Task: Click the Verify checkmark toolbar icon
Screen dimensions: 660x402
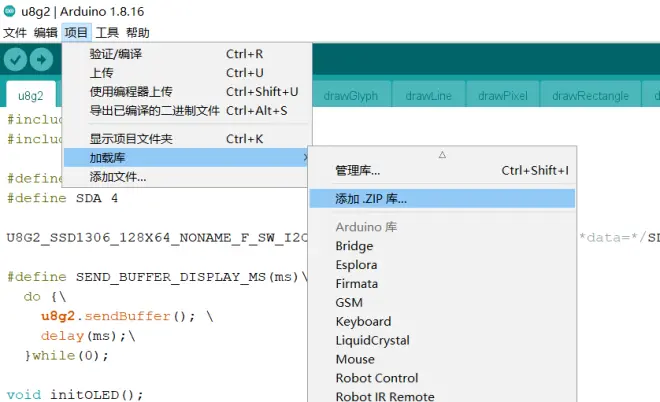Action: click(16, 59)
